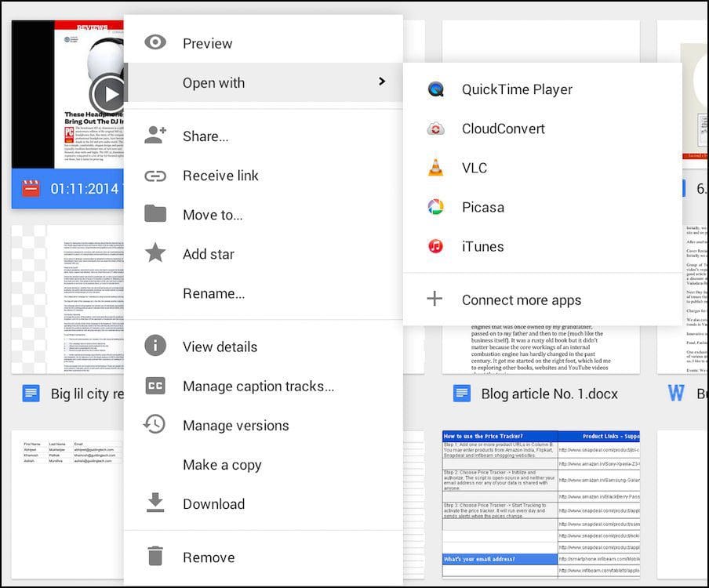
Task: Click the CloudConvert app icon
Action: click(435, 129)
